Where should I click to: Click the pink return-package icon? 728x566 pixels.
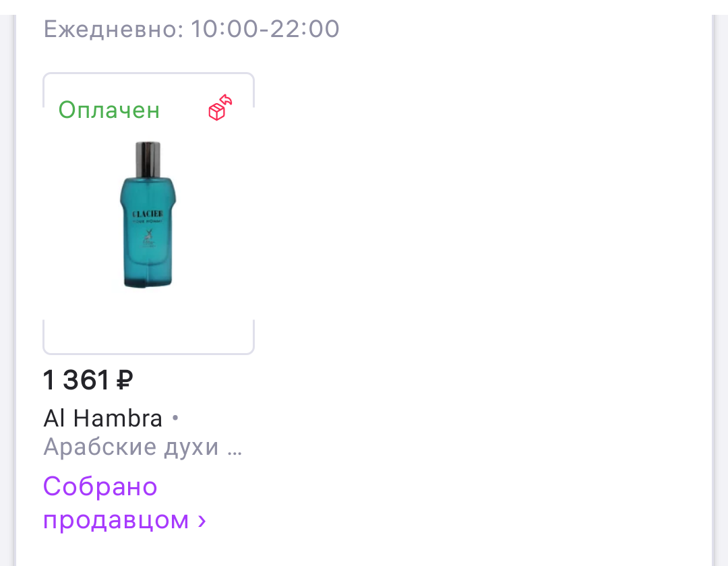click(x=220, y=108)
